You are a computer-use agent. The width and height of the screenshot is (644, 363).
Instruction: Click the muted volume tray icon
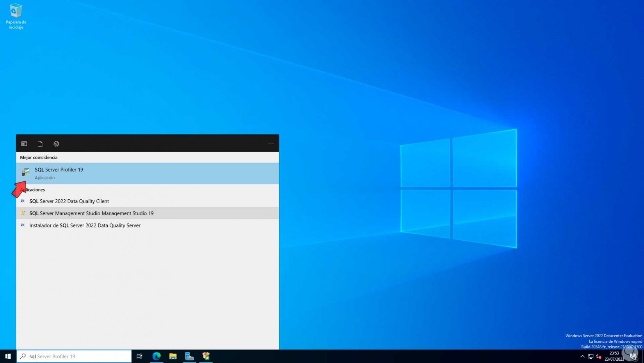pos(598,356)
